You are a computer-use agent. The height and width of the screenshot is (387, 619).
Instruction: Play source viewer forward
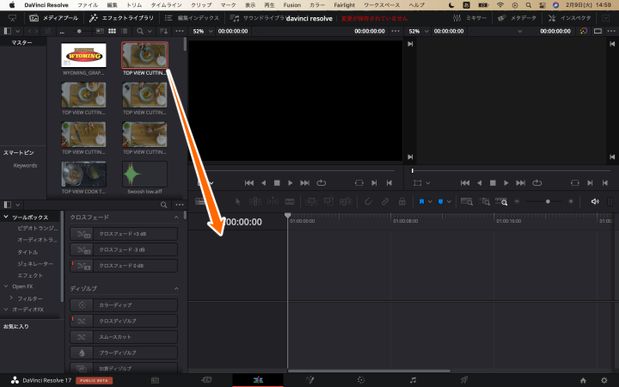[x=290, y=183]
